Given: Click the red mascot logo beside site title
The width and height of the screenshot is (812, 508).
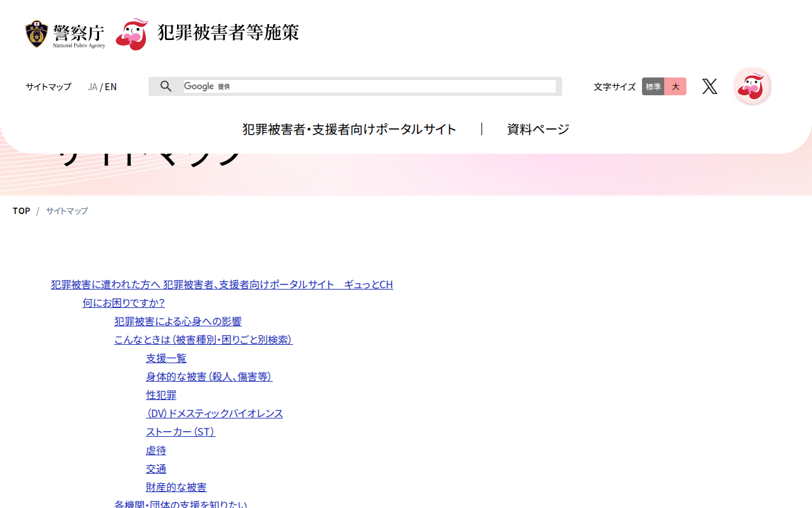Looking at the screenshot, I should point(132,34).
